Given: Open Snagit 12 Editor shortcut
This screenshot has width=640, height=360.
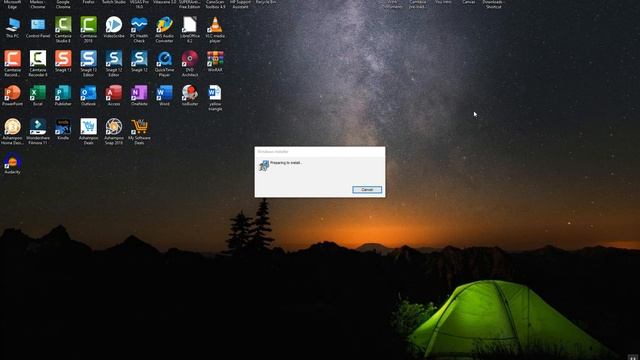Looking at the screenshot, I should tap(114, 63).
